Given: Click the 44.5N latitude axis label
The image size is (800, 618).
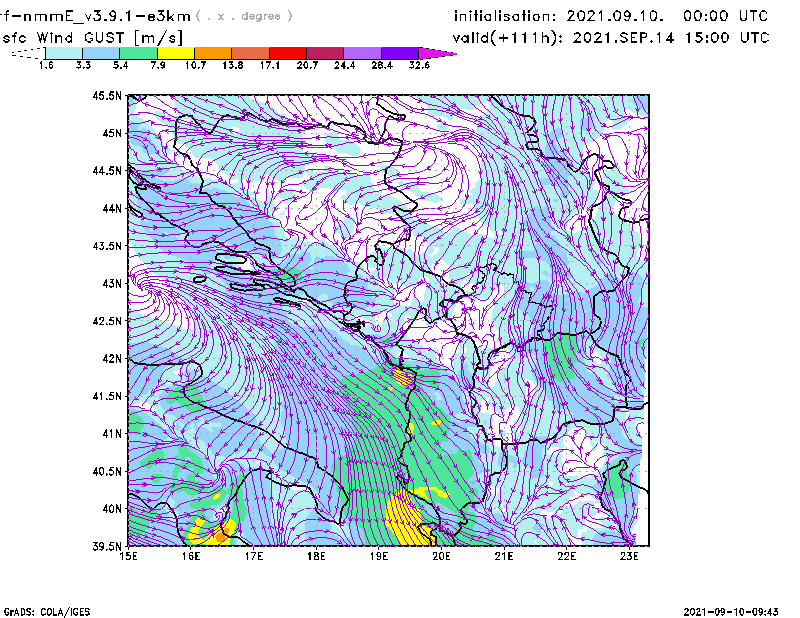Looking at the screenshot, I should pos(107,170).
